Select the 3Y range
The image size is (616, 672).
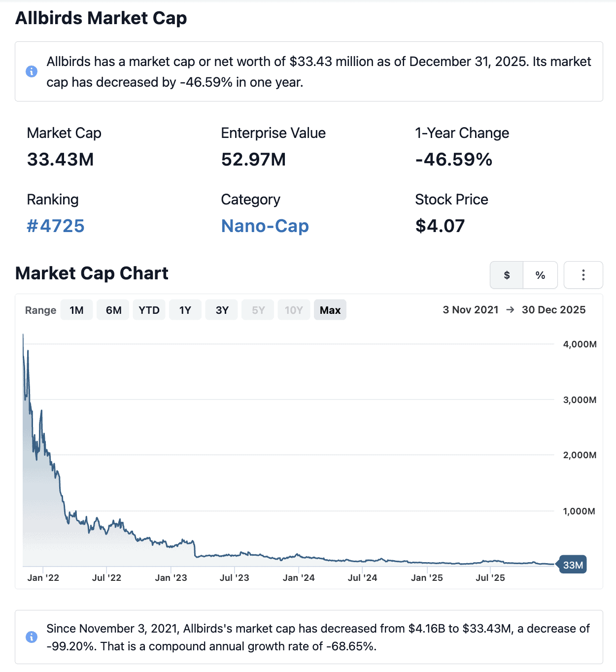click(222, 310)
